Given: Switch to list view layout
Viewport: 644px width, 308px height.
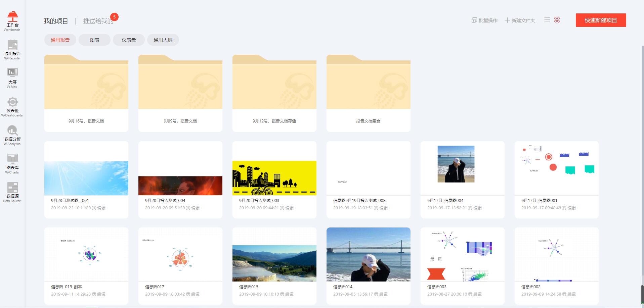Looking at the screenshot, I should 547,20.
